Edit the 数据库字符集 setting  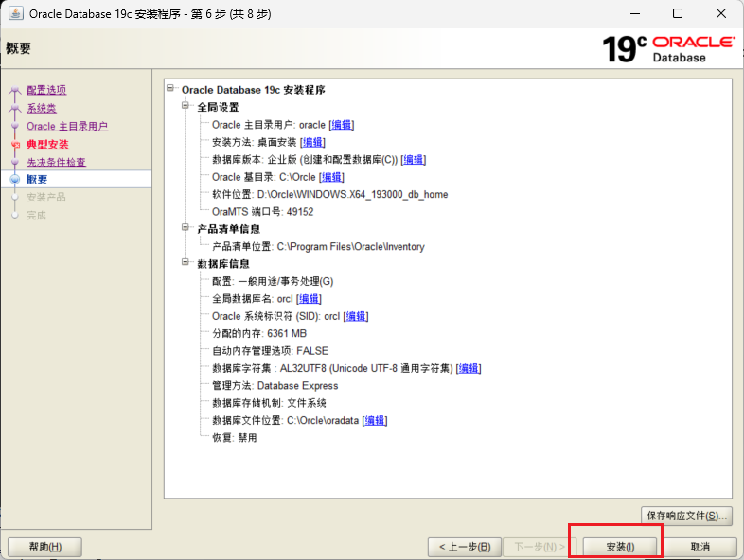(x=469, y=368)
